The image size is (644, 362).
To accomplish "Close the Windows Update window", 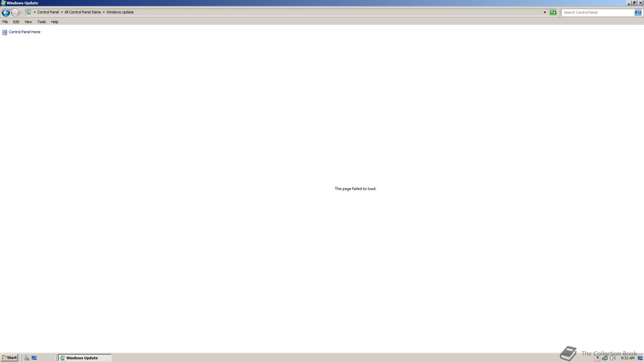I will coord(640,3).
